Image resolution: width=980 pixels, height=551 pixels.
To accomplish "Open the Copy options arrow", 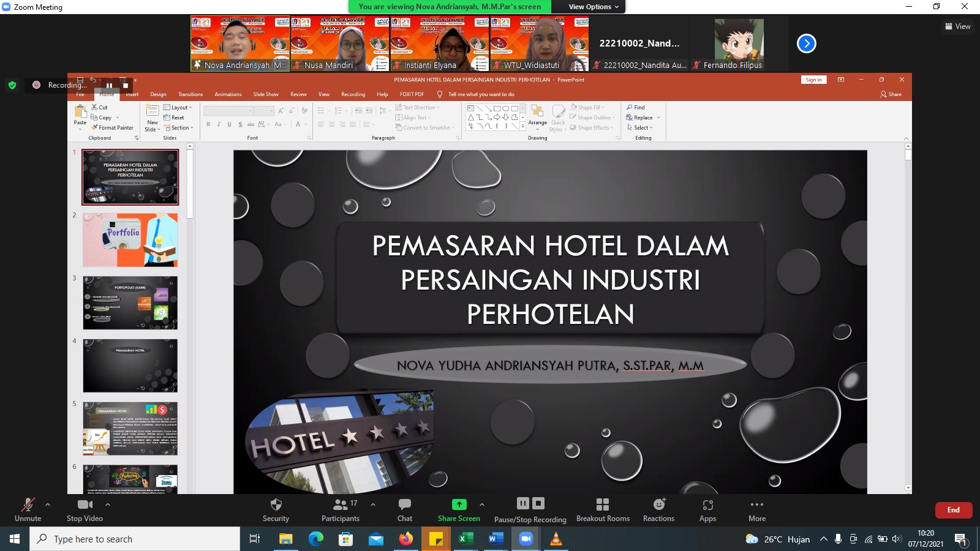I will pyautogui.click(x=117, y=118).
